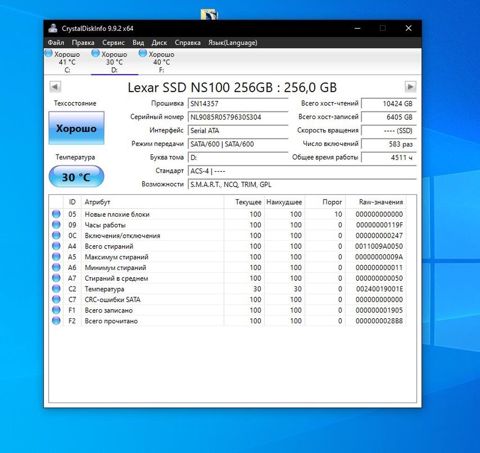Screen dimensions: 480x453
Task: Click total host reads value 10424 GB
Action: point(389,103)
